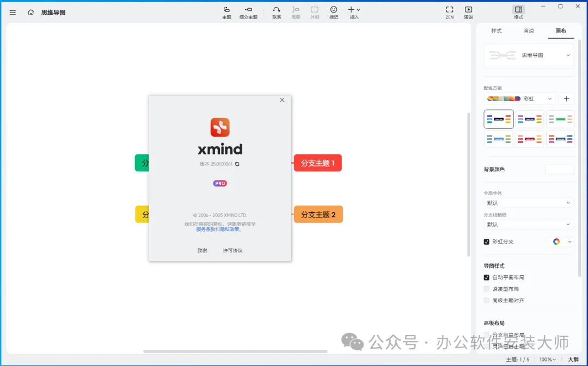Select the 分支主题 2 node

tap(318, 214)
